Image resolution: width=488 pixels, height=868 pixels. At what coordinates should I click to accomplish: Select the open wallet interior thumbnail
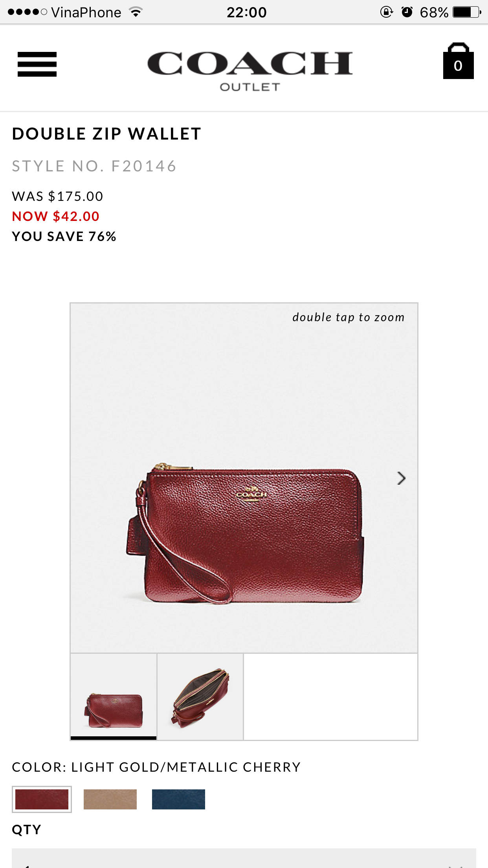(x=200, y=697)
